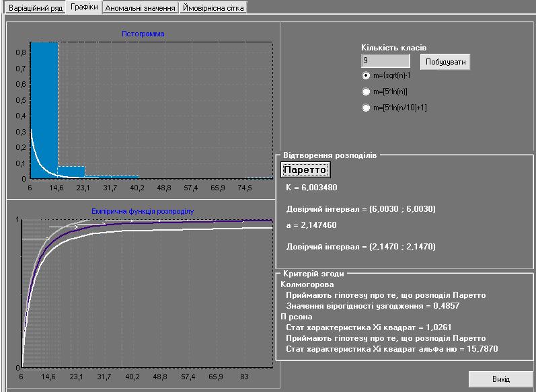Click the Колмогорова criterion label
This screenshot has width=536, height=392.
[x=307, y=284]
